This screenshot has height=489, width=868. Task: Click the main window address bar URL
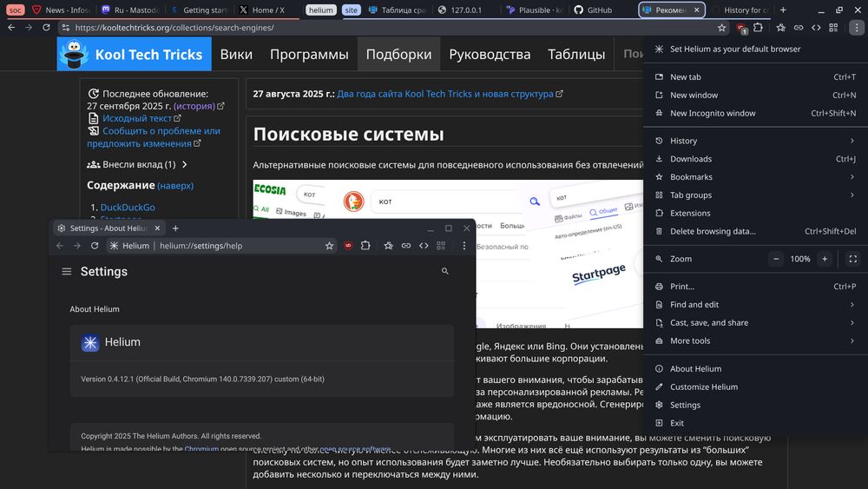pos(174,27)
